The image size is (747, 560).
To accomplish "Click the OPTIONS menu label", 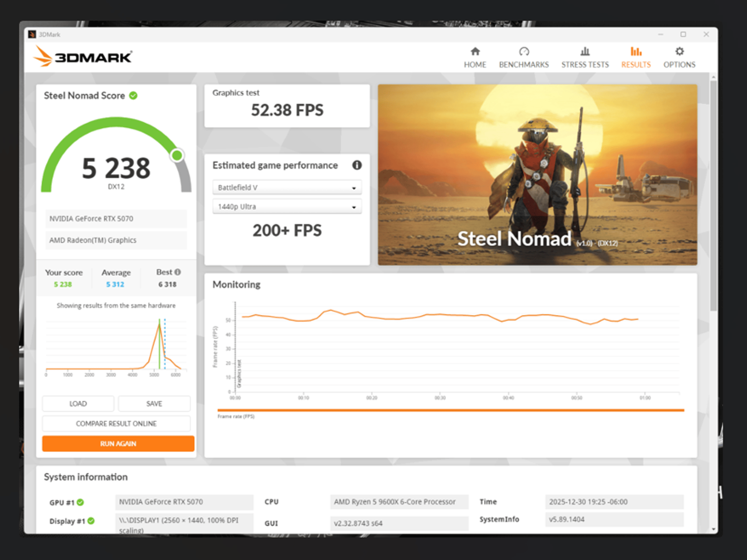I will click(679, 65).
